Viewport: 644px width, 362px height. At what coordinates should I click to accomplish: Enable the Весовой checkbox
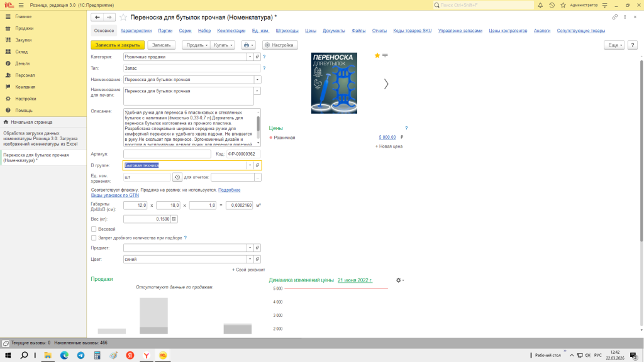[x=94, y=229]
